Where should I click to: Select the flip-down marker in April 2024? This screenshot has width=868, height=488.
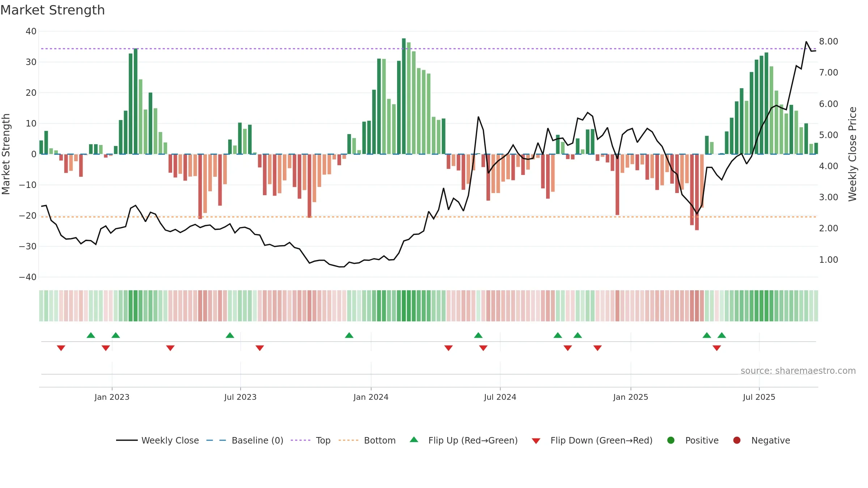tap(448, 348)
